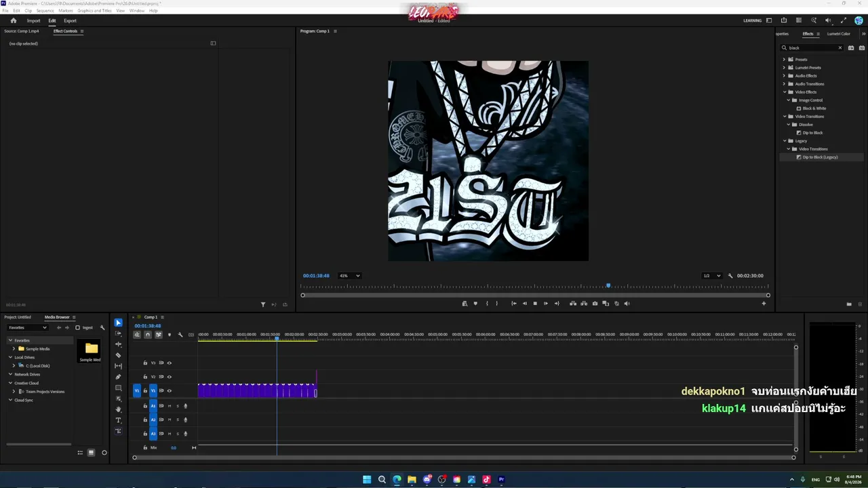Select the Hand tool

point(118,409)
